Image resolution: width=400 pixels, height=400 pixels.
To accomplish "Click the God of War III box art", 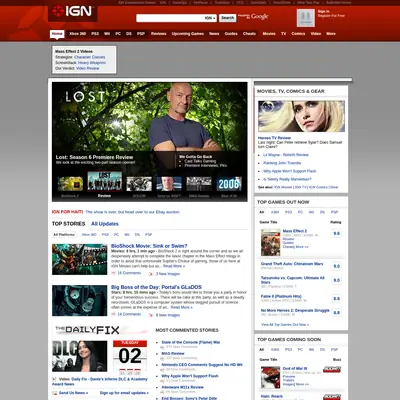I will click(x=270, y=378).
